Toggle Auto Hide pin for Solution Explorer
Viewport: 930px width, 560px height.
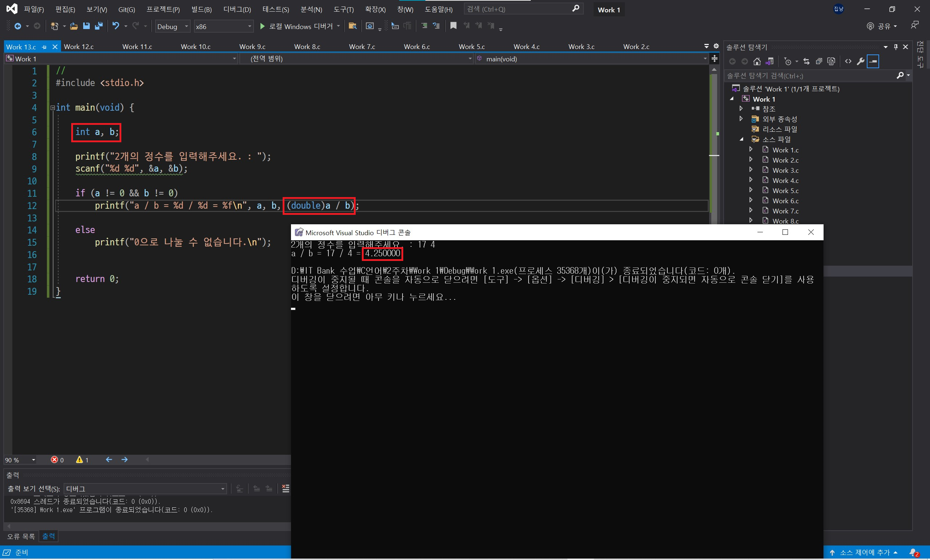[x=895, y=47]
